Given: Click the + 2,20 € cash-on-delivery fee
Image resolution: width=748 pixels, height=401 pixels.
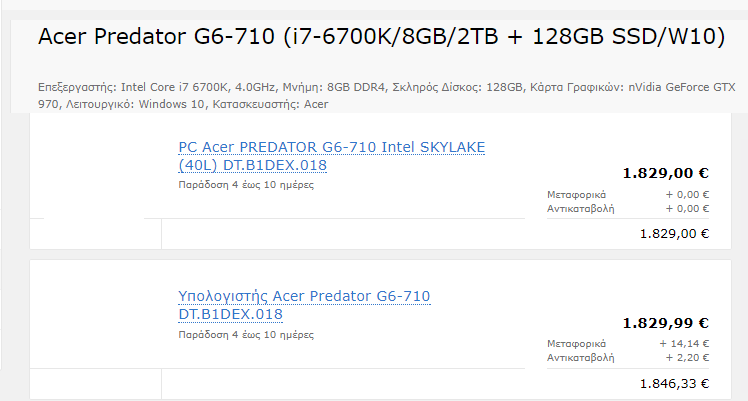Looking at the screenshot, I should pyautogui.click(x=689, y=357).
